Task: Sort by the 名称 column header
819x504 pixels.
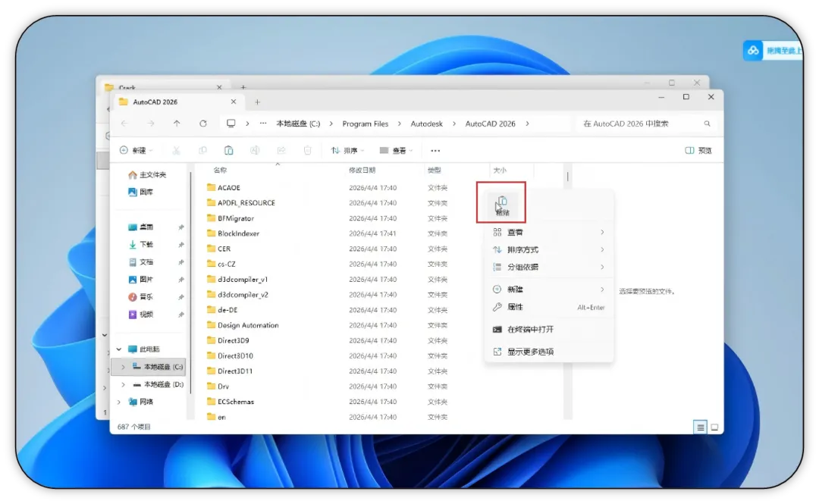Action: pyautogui.click(x=220, y=171)
